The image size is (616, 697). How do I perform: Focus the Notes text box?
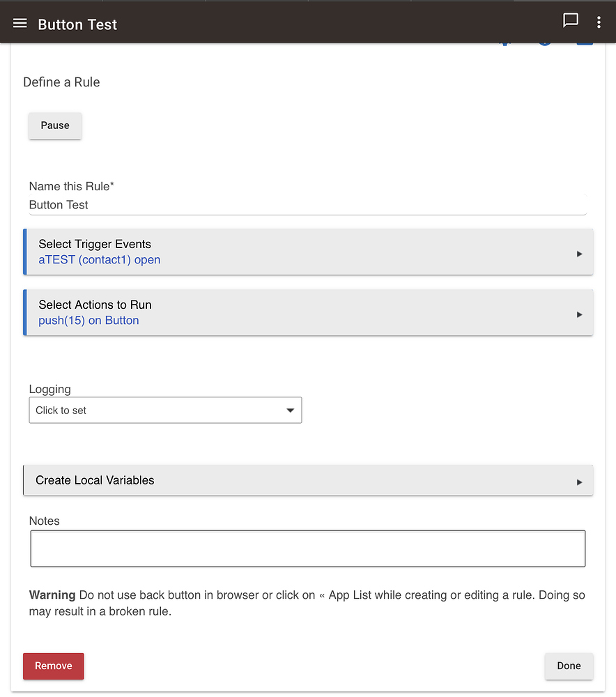[307, 549]
